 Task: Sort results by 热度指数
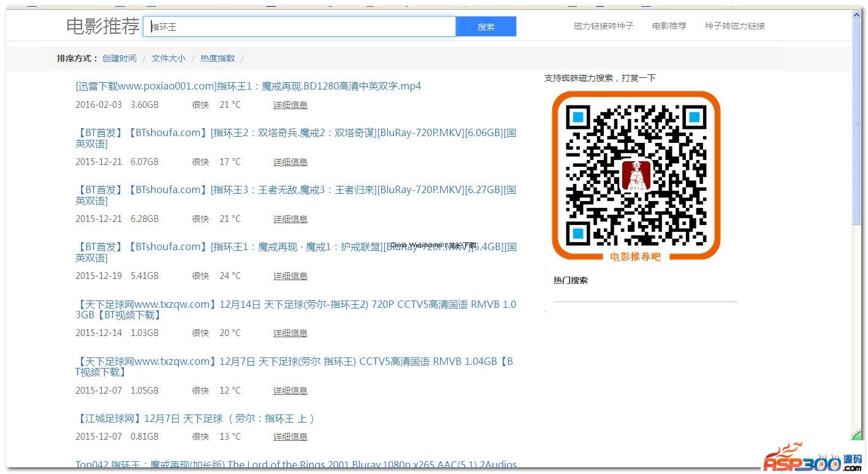click(x=218, y=58)
